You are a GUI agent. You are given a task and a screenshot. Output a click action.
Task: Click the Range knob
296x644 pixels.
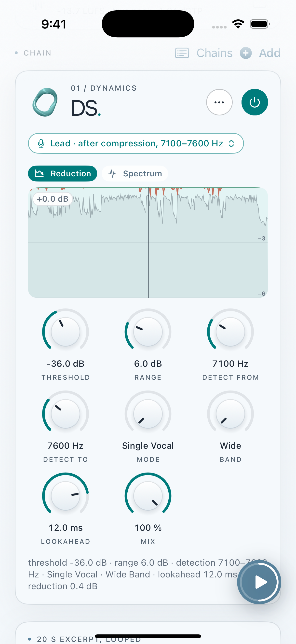point(148,332)
